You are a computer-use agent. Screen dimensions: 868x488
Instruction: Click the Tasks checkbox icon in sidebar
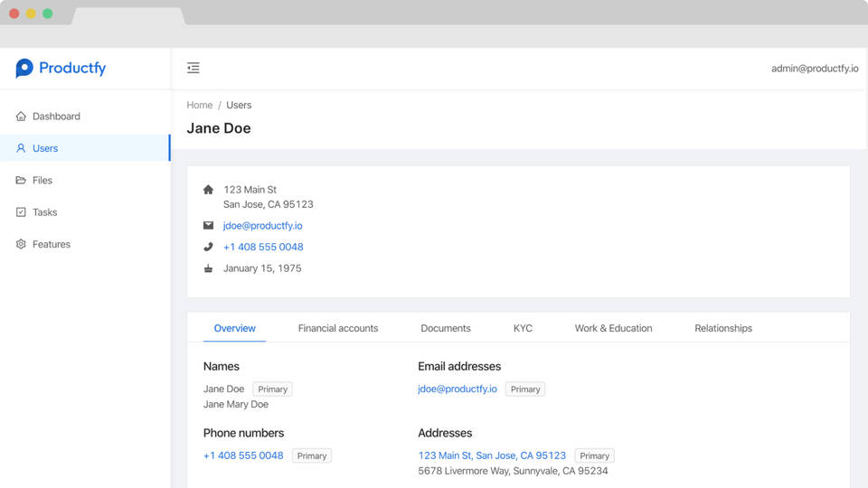point(21,212)
